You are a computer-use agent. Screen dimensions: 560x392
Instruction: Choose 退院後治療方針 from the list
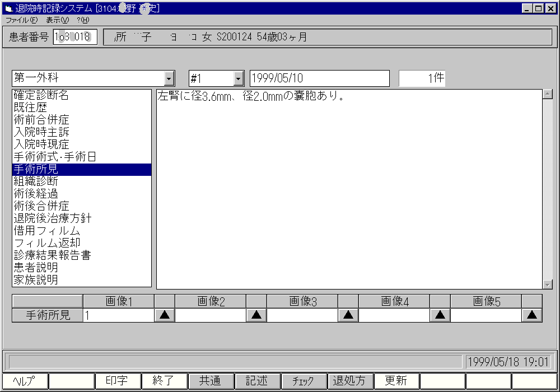pyautogui.click(x=53, y=218)
